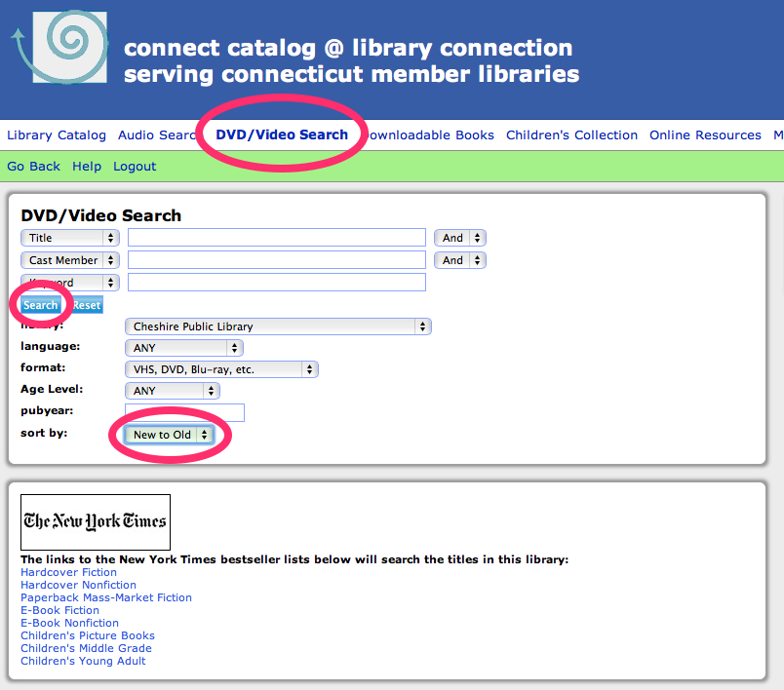Open the Cheshire Public Library dropdown
Viewport: 784px width, 690px height.
[278, 326]
